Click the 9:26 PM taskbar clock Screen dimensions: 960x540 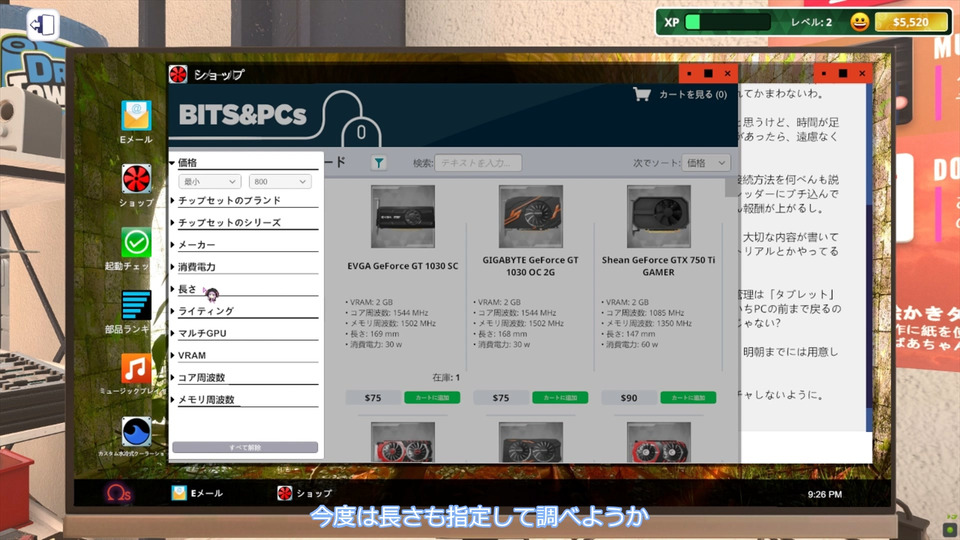click(825, 494)
